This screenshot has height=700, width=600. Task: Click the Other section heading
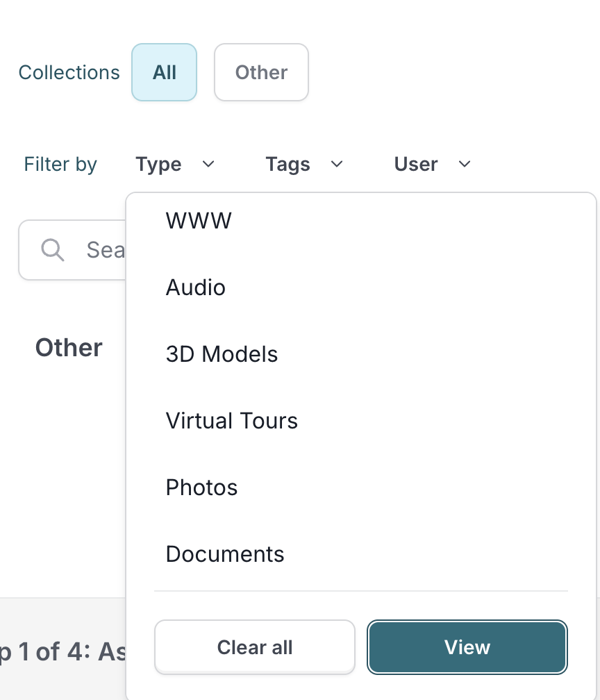click(69, 348)
